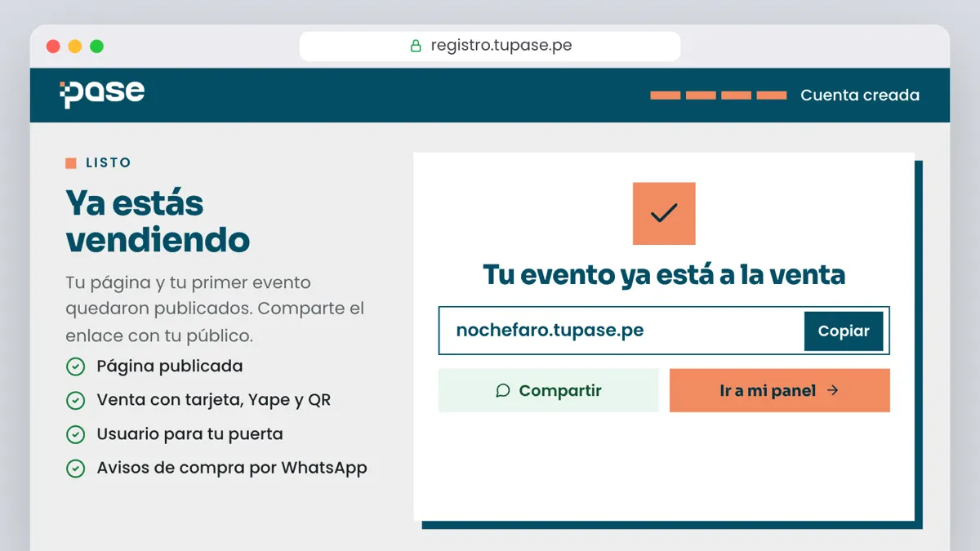Click the WhatsApp bubble icon on Compartir
Image resolution: width=980 pixels, height=551 pixels.
point(503,391)
